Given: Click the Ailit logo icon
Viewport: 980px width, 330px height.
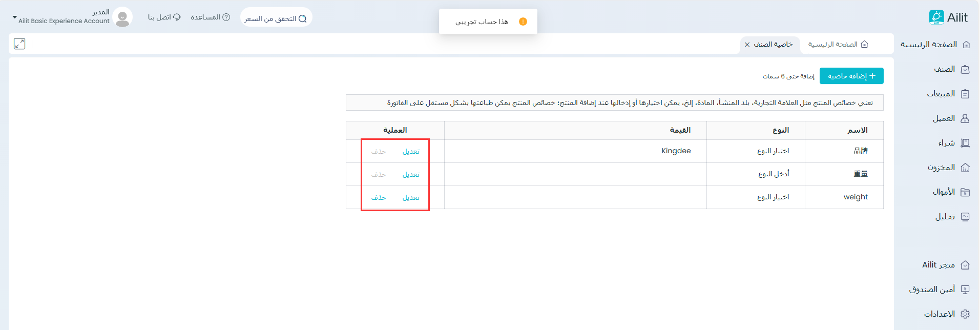Looking at the screenshot, I should [x=936, y=17].
